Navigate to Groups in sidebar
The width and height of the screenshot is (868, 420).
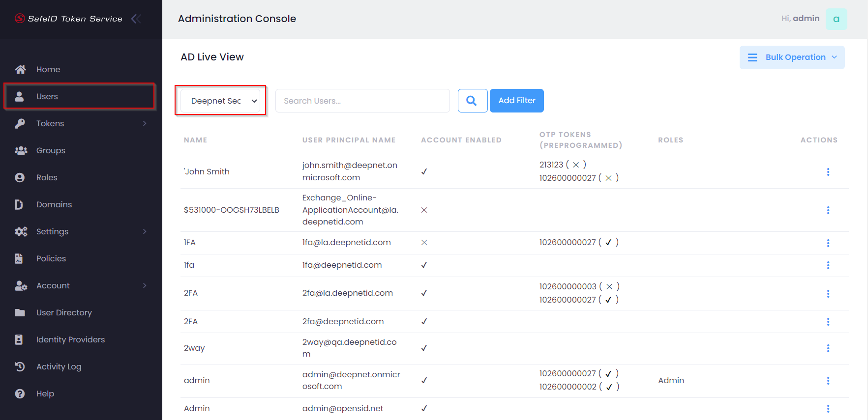pyautogui.click(x=51, y=150)
